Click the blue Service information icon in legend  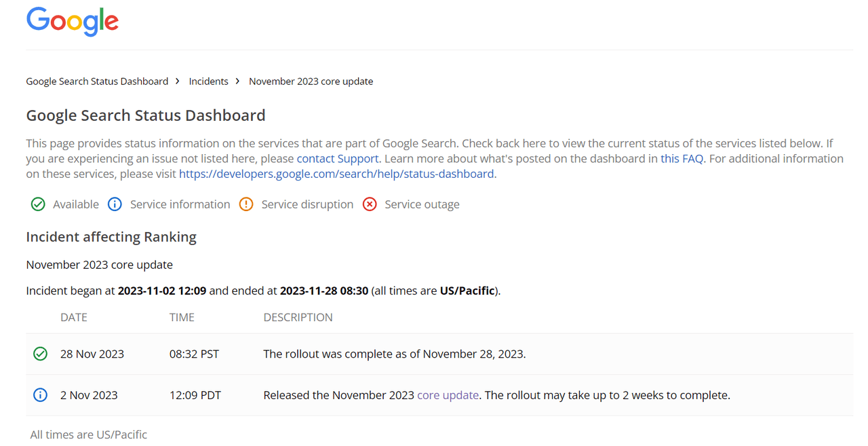(x=115, y=204)
